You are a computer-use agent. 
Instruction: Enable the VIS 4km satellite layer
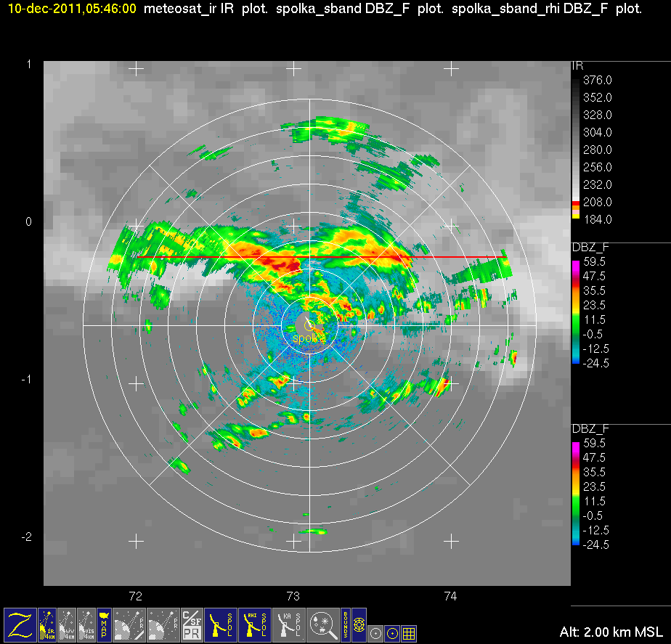[86, 624]
